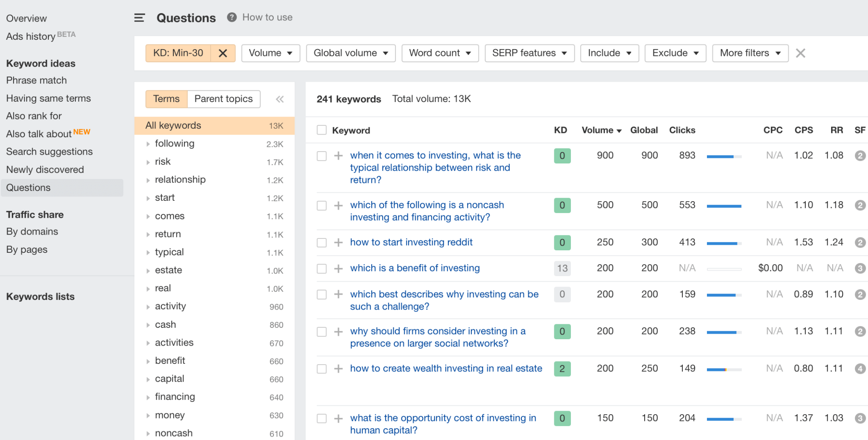Select All keywords row in terms list
Image resolution: width=868 pixels, height=440 pixels.
[214, 126]
